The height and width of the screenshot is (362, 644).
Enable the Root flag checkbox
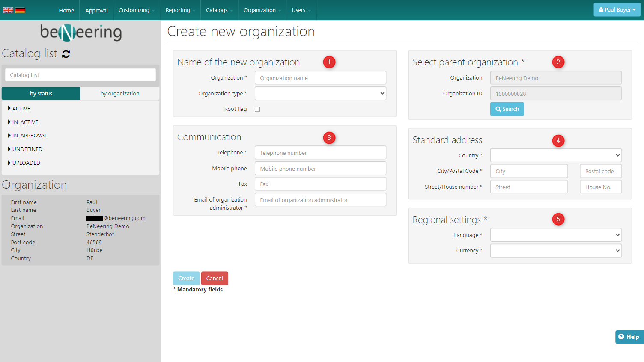coord(257,109)
